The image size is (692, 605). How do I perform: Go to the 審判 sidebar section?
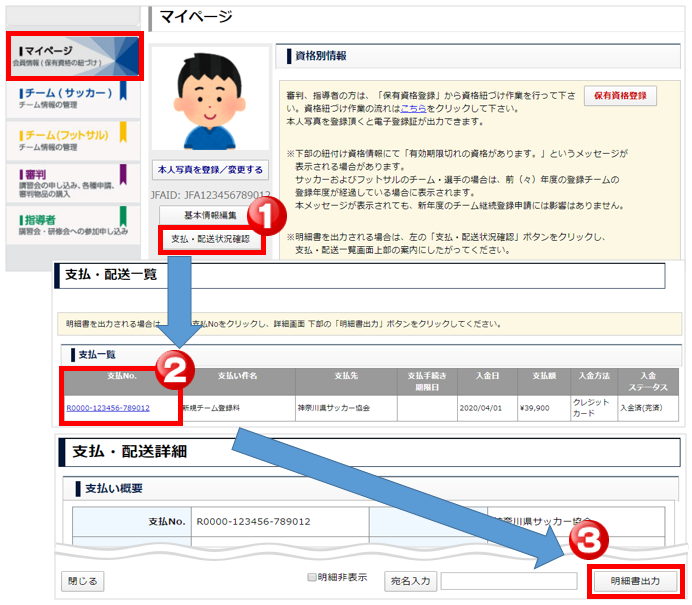coord(66,180)
